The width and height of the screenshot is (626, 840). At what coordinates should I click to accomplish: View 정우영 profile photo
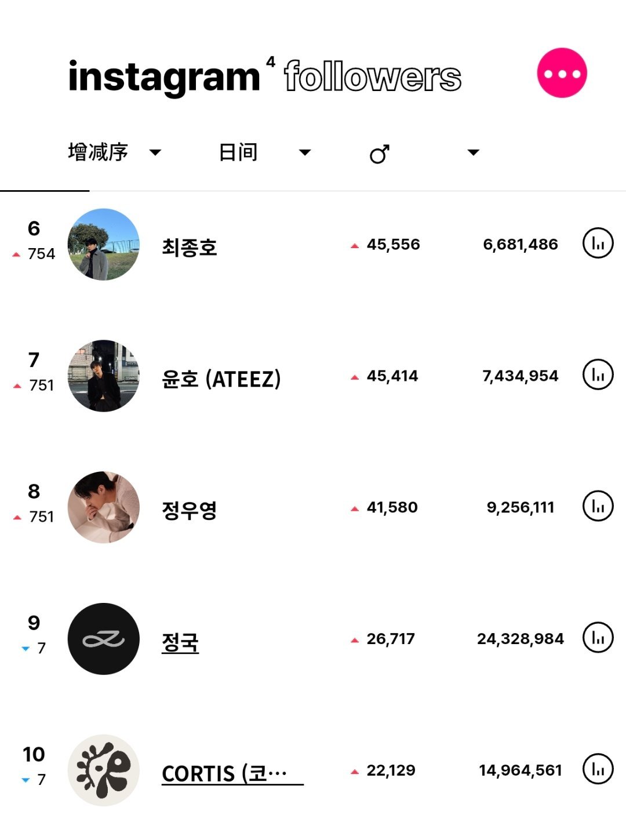pos(104,507)
